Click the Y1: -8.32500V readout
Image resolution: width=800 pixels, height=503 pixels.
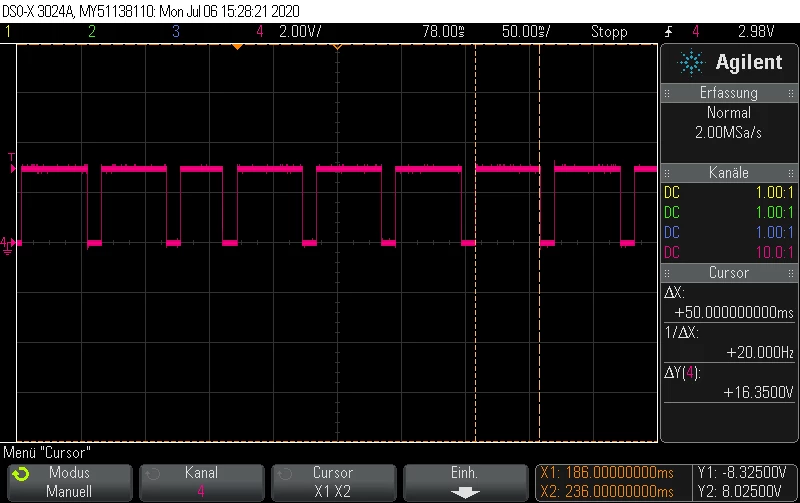[742, 472]
